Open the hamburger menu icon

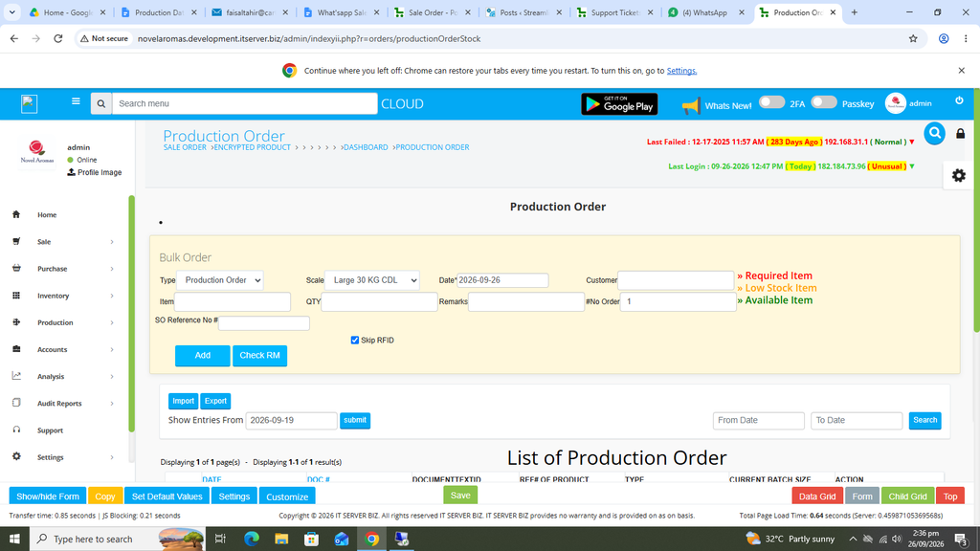click(76, 101)
